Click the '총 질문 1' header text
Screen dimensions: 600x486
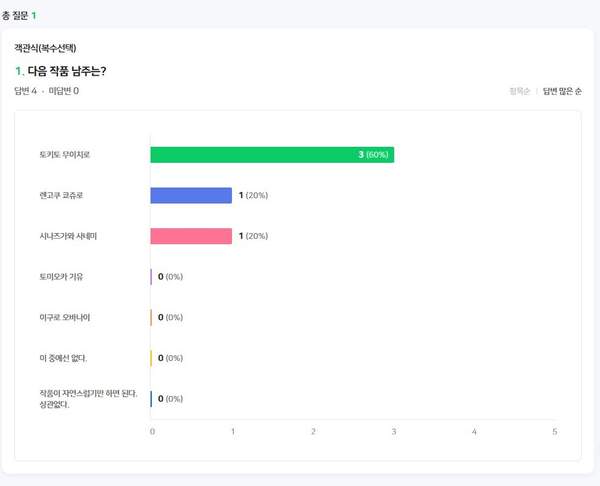point(18,15)
